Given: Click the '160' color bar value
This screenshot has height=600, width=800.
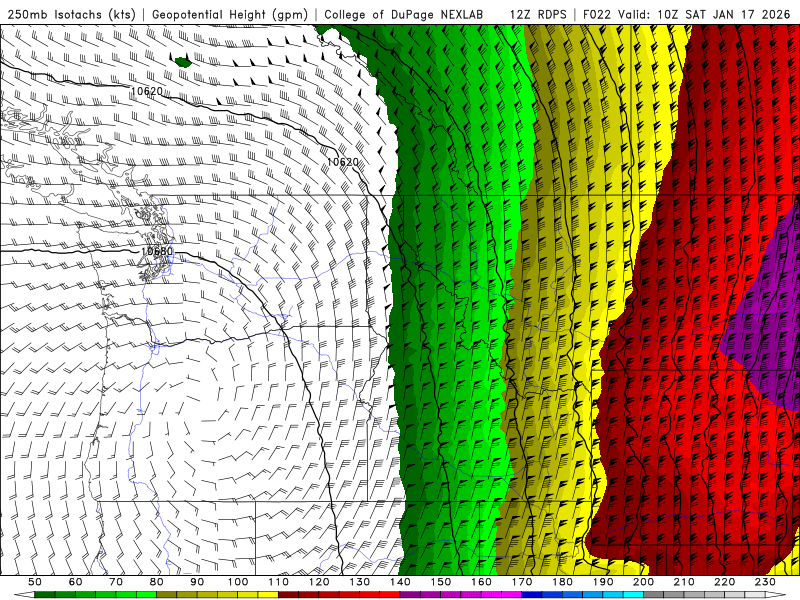Looking at the screenshot, I should pos(482,582).
